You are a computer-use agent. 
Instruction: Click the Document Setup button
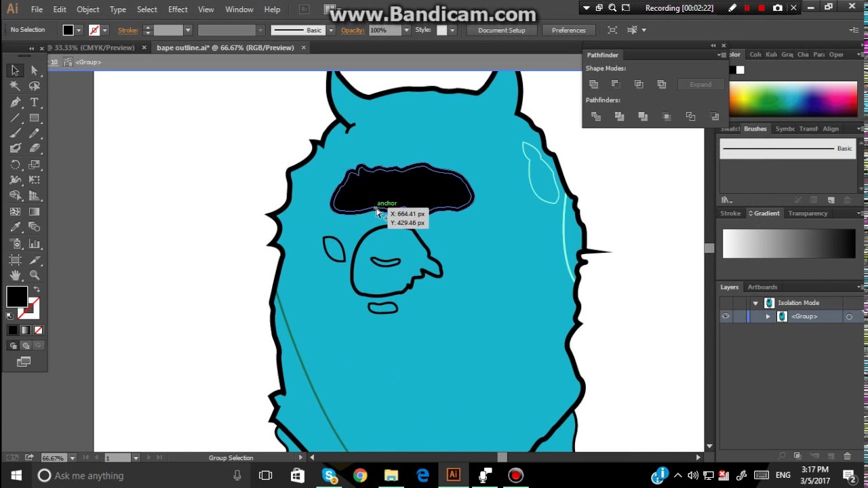pyautogui.click(x=501, y=30)
